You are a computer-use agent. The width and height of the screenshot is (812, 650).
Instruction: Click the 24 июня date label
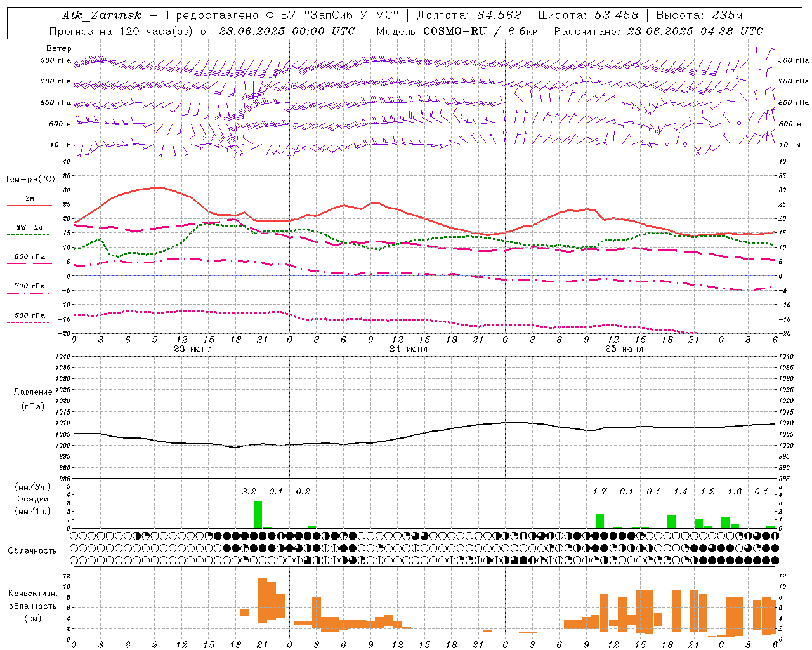(x=408, y=349)
